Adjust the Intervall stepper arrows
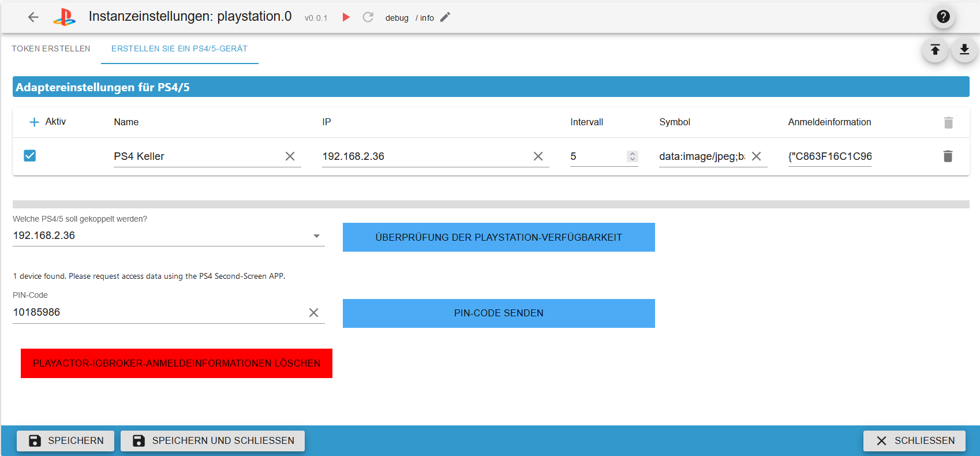This screenshot has height=456, width=980. pyautogui.click(x=633, y=156)
